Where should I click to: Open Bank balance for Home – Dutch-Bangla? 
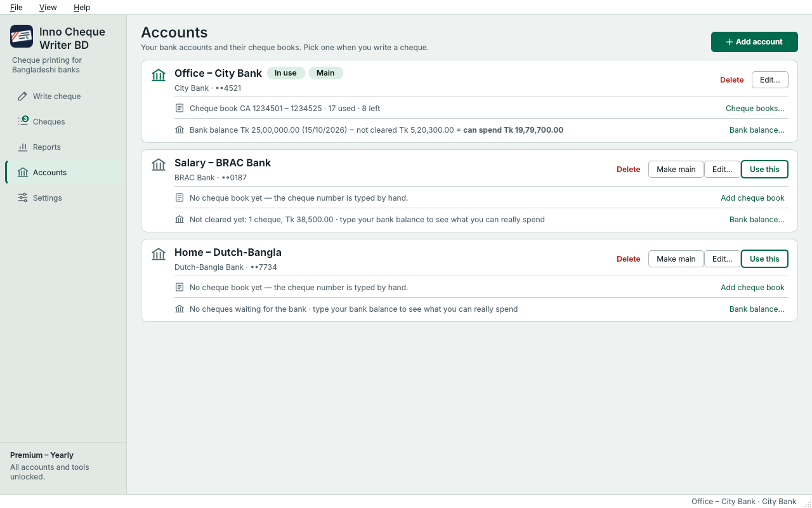(757, 309)
